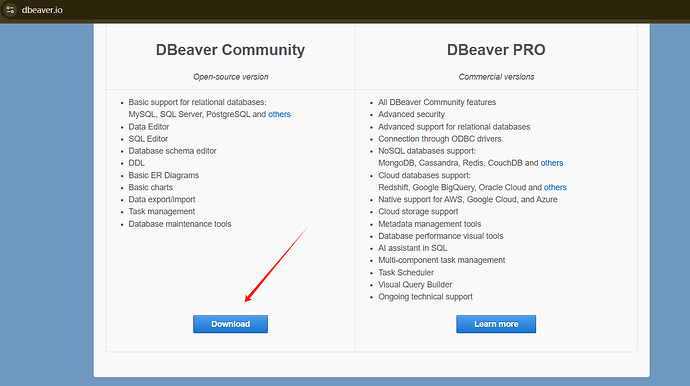Image resolution: width=690 pixels, height=386 pixels.
Task: Click 'Ongoing technical support' item
Action: [425, 297]
